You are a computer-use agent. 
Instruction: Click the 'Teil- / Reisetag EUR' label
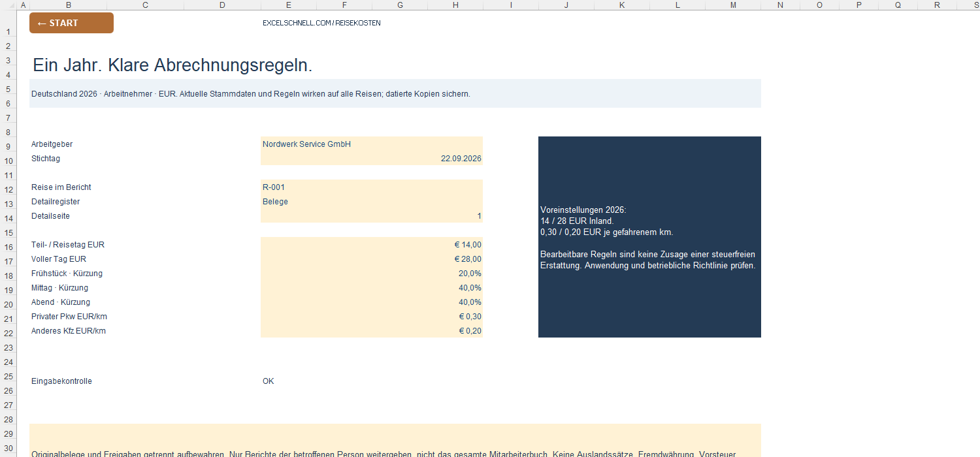point(68,245)
